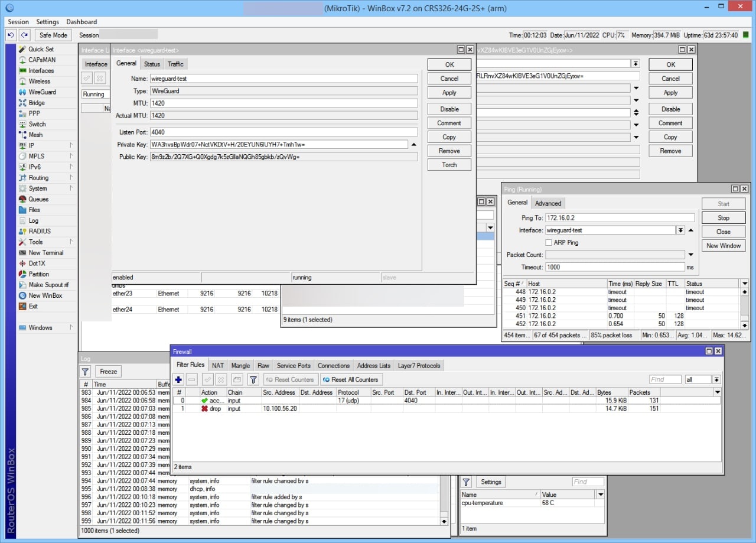756x543 pixels.
Task: Open the Mangle tab in Firewall
Action: (240, 366)
